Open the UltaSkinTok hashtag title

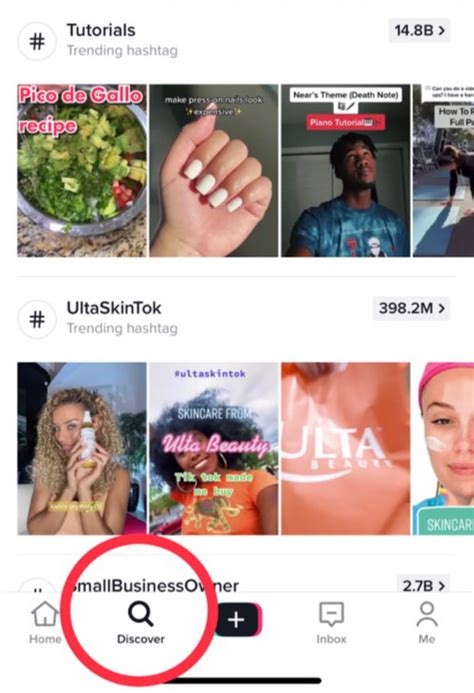pyautogui.click(x=114, y=308)
